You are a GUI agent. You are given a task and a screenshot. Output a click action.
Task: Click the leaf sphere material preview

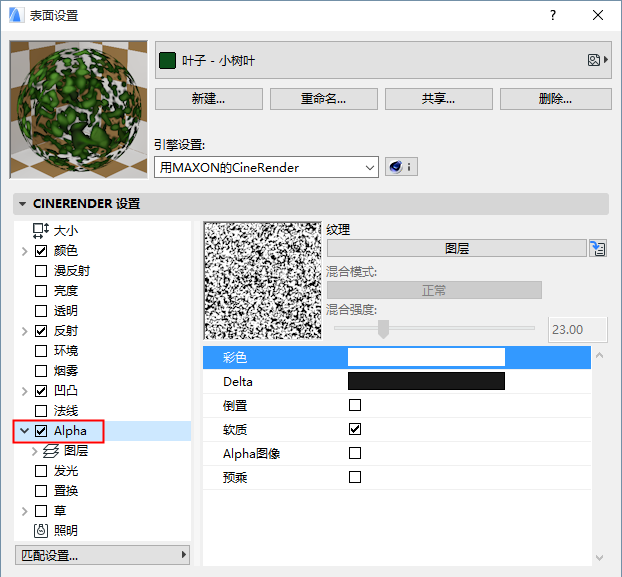(x=79, y=109)
